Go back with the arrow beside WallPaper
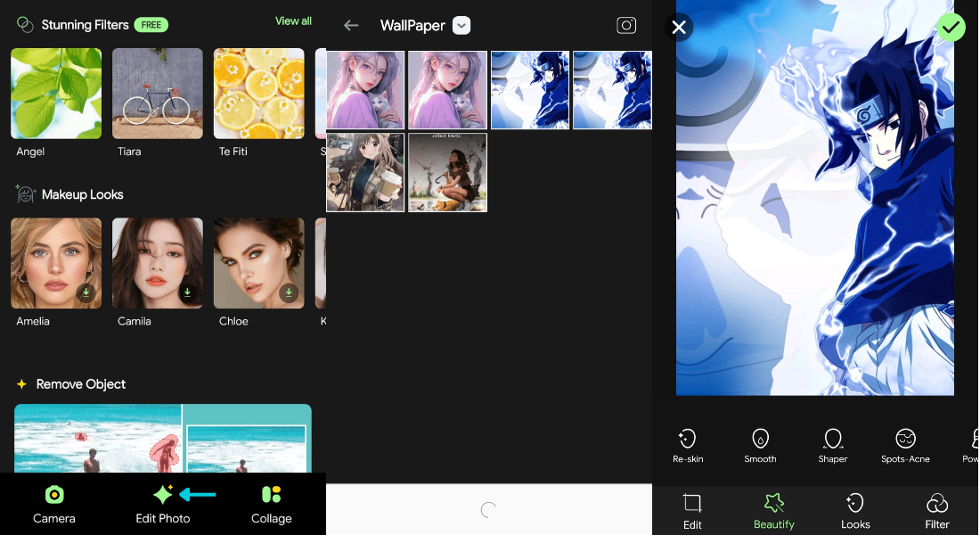This screenshot has height=535, width=980. tap(351, 26)
